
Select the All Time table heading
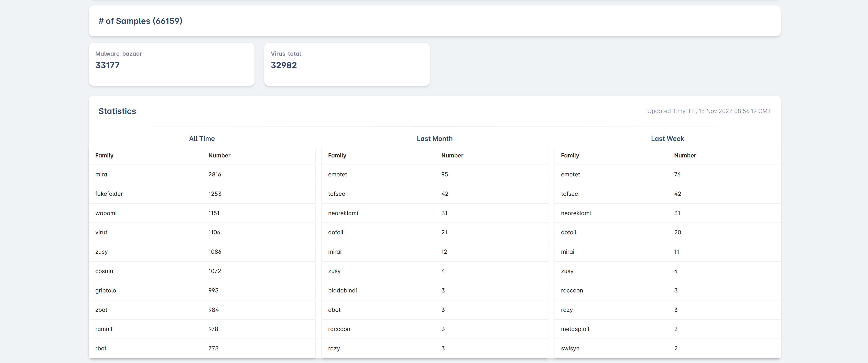202,139
